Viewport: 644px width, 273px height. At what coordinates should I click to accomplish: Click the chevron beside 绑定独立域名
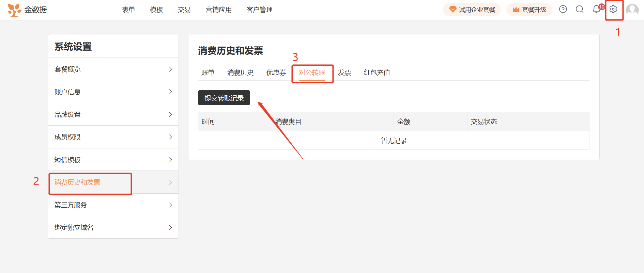pyautogui.click(x=171, y=227)
